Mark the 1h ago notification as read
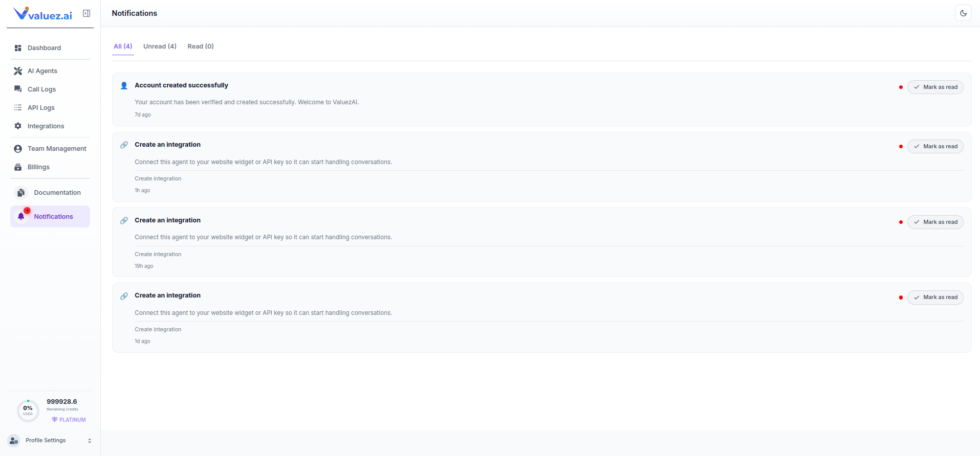 point(935,147)
